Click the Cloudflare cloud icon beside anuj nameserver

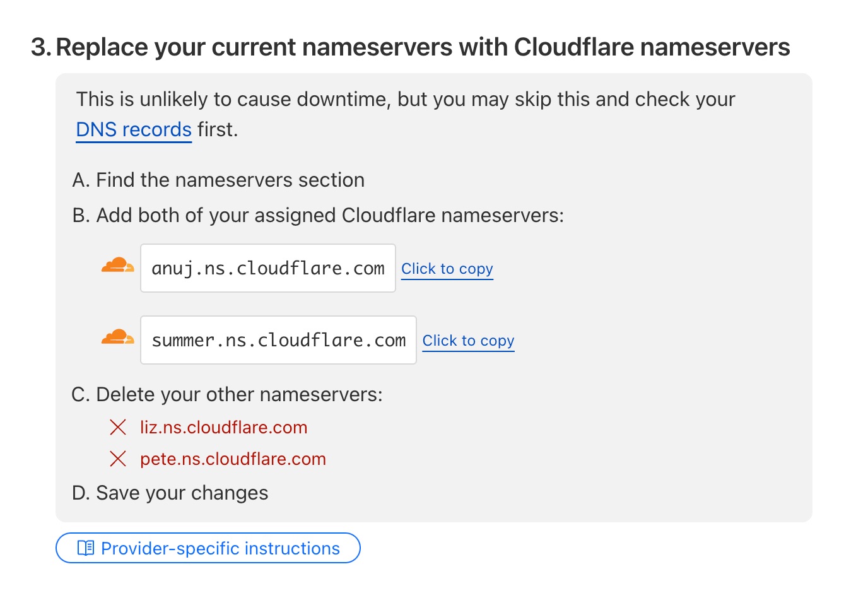click(x=118, y=266)
